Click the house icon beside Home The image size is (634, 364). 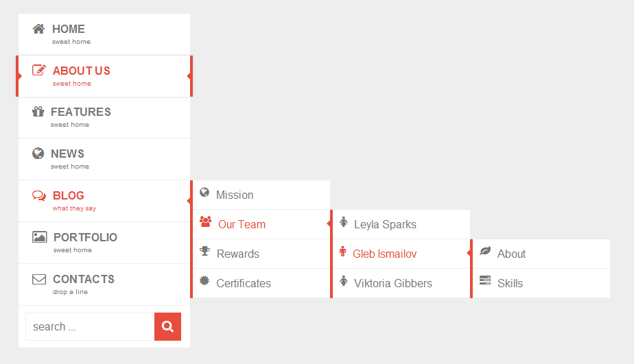tap(38, 29)
